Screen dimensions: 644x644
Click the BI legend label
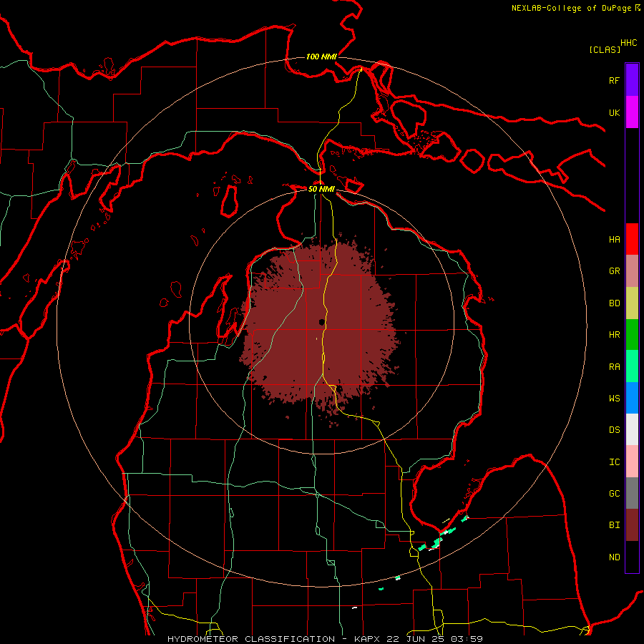(x=614, y=525)
